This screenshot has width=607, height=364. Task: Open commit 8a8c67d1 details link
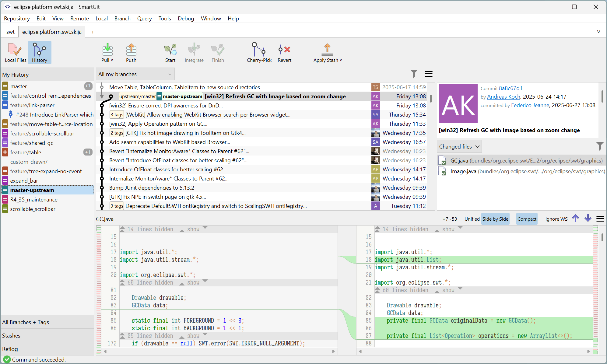coord(510,88)
